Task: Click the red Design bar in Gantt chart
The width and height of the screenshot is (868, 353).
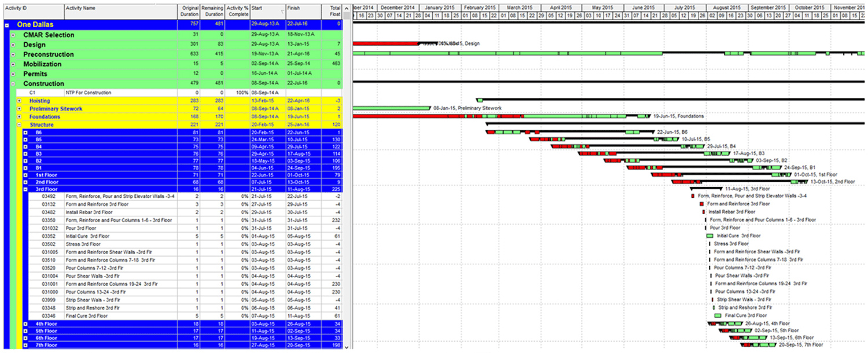Action: pos(385,43)
